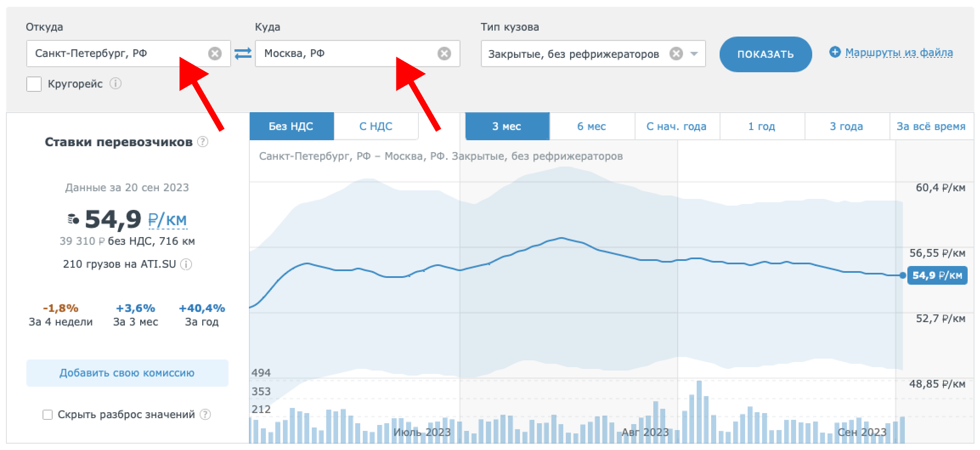Viewport: 980px width, 450px height.
Task: Show info about 210 грузов на ATI.SU
Action: (x=186, y=264)
